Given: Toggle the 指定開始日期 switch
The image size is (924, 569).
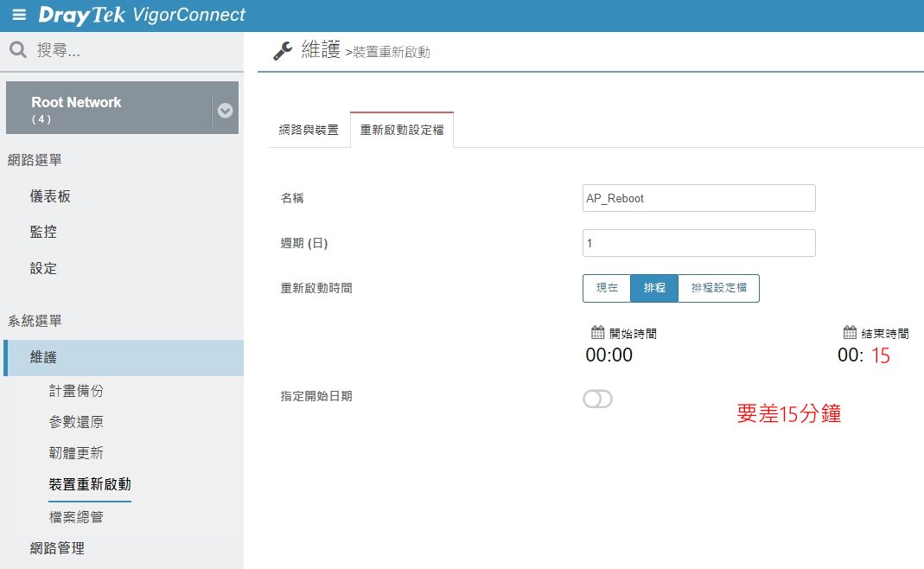Looking at the screenshot, I should 597,399.
